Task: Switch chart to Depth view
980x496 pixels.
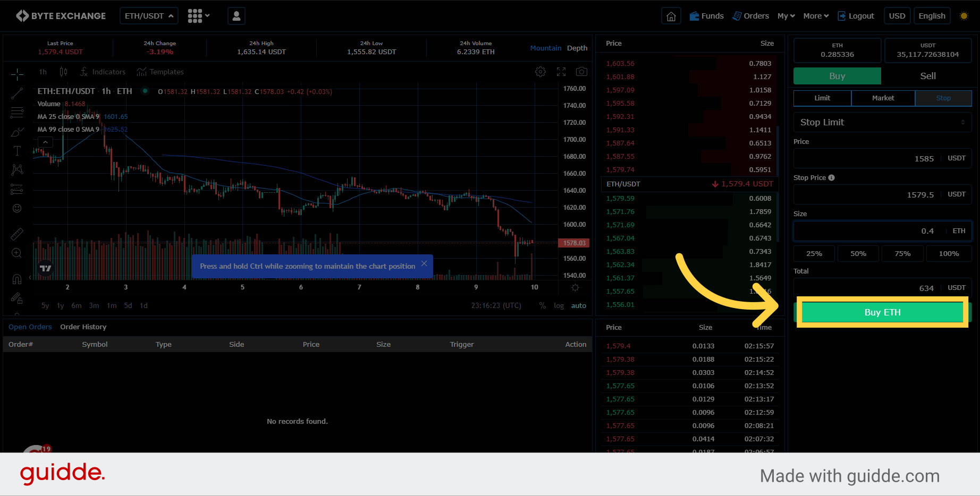Action: (577, 48)
